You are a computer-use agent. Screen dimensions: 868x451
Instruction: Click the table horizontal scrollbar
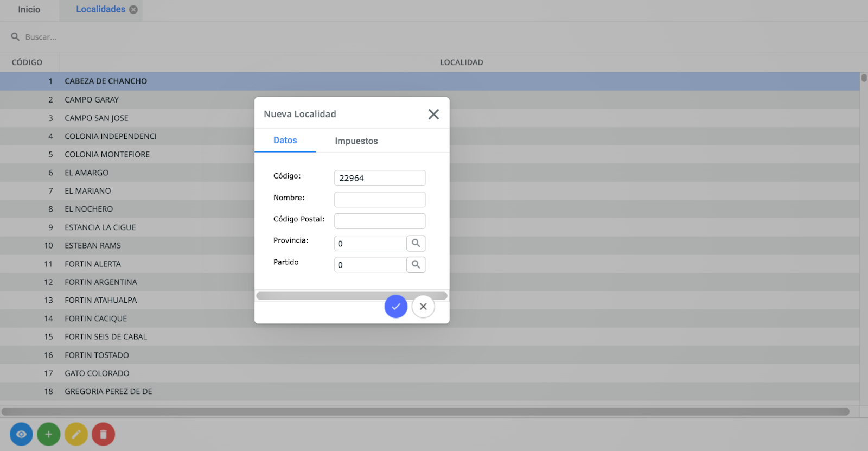[425, 411]
